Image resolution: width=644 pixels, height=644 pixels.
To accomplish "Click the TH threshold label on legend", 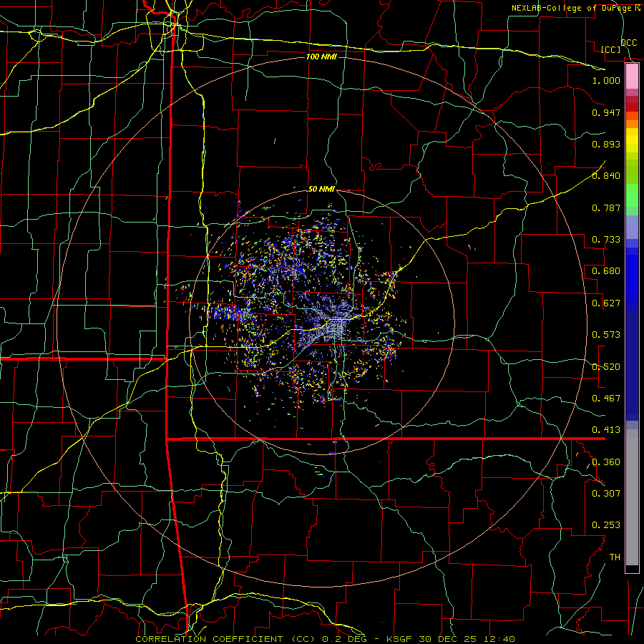I will [x=615, y=557].
